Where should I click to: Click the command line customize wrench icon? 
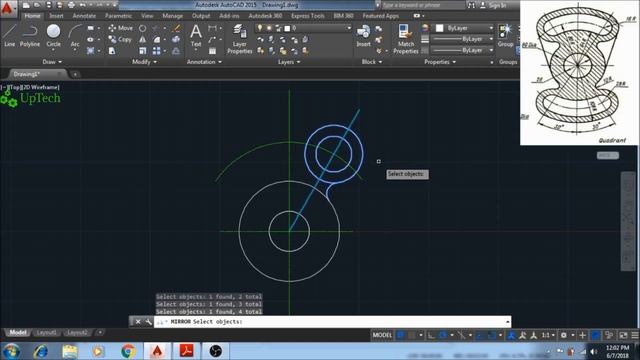pyautogui.click(x=149, y=322)
